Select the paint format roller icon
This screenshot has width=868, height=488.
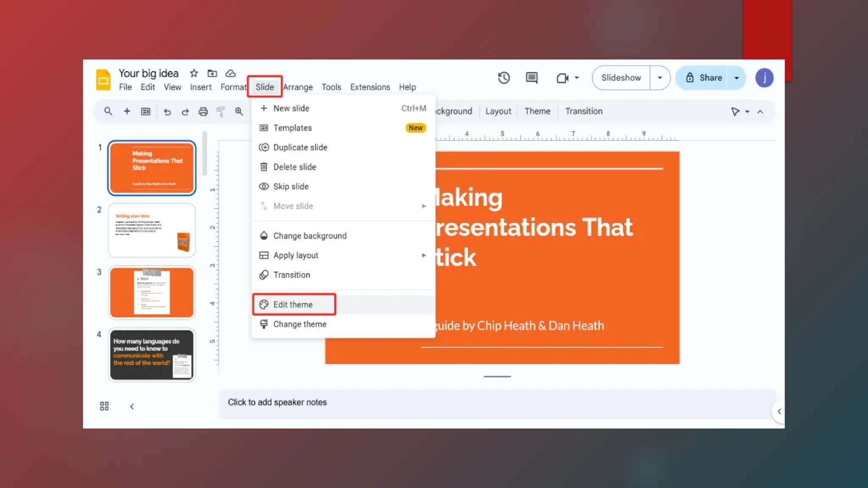point(221,111)
